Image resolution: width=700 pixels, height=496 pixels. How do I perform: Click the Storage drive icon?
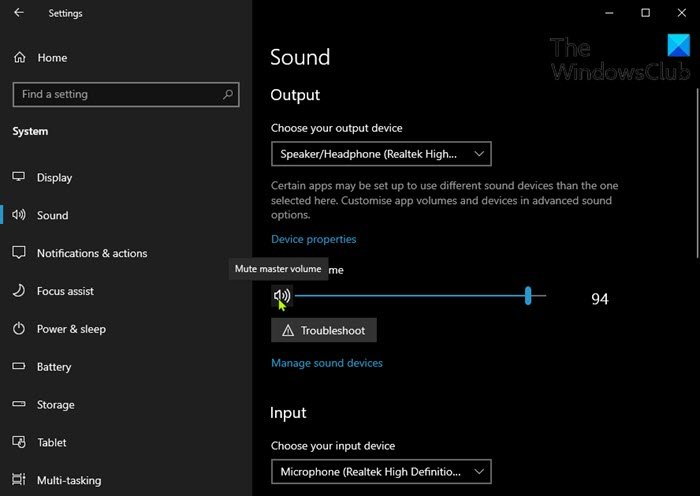click(18, 405)
